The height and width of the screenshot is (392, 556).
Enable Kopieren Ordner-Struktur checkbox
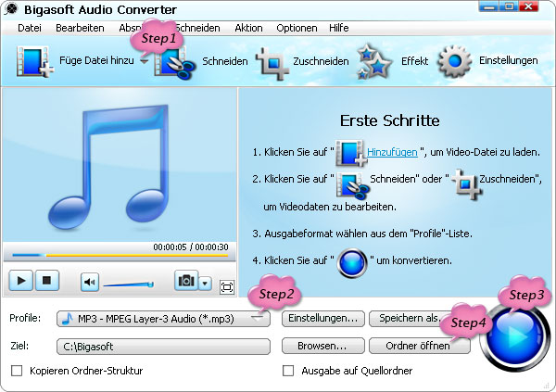tap(17, 371)
